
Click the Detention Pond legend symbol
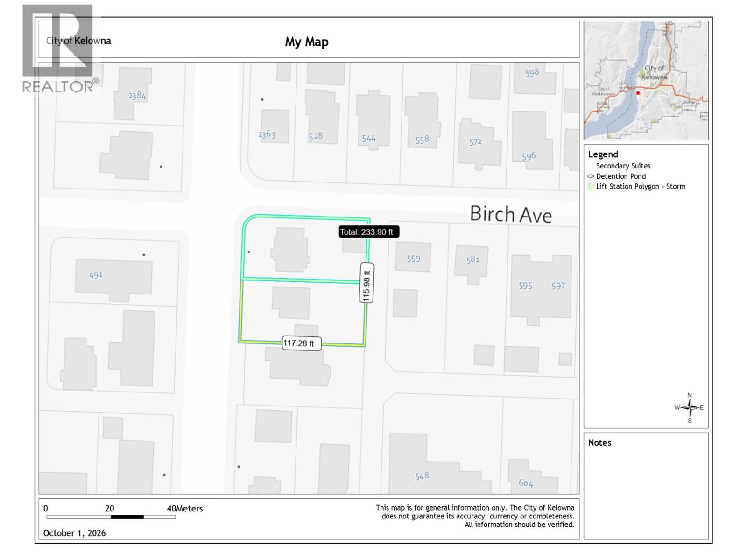(x=591, y=176)
